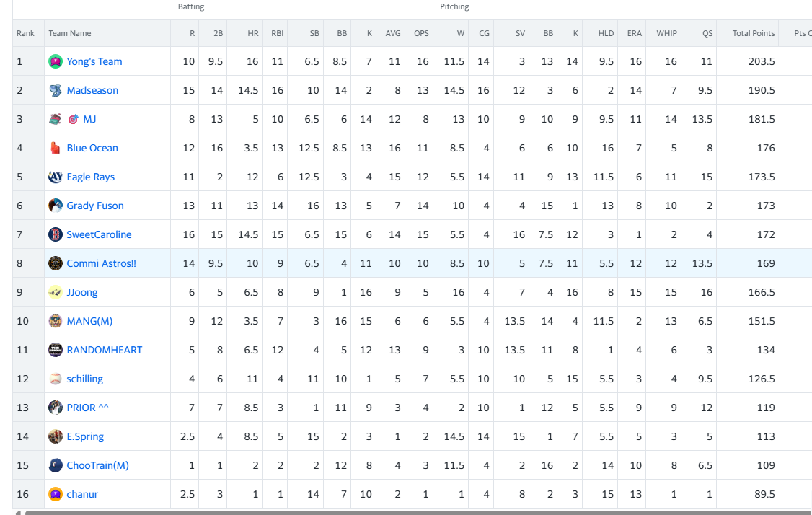Open the E.Spring team link

(x=85, y=436)
